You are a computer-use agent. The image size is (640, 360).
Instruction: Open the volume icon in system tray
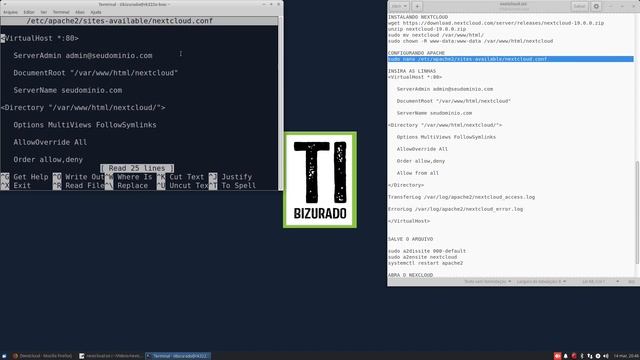pos(606,356)
